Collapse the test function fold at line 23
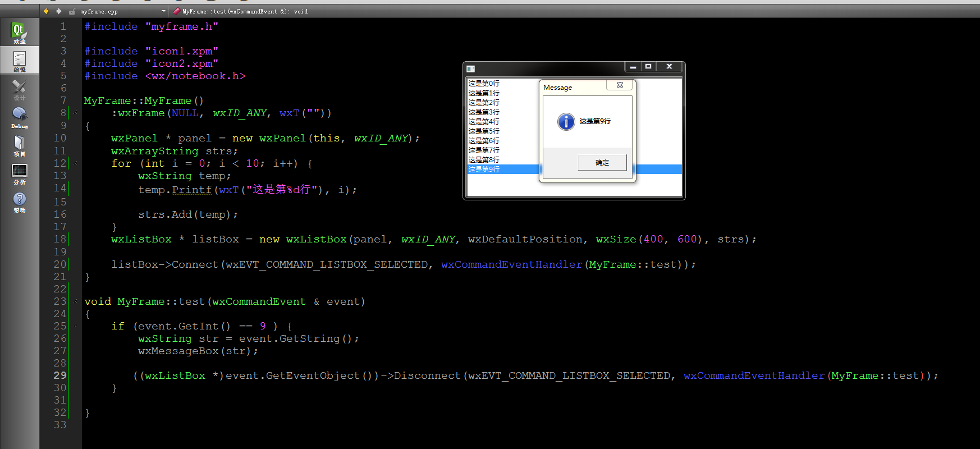 [76, 301]
